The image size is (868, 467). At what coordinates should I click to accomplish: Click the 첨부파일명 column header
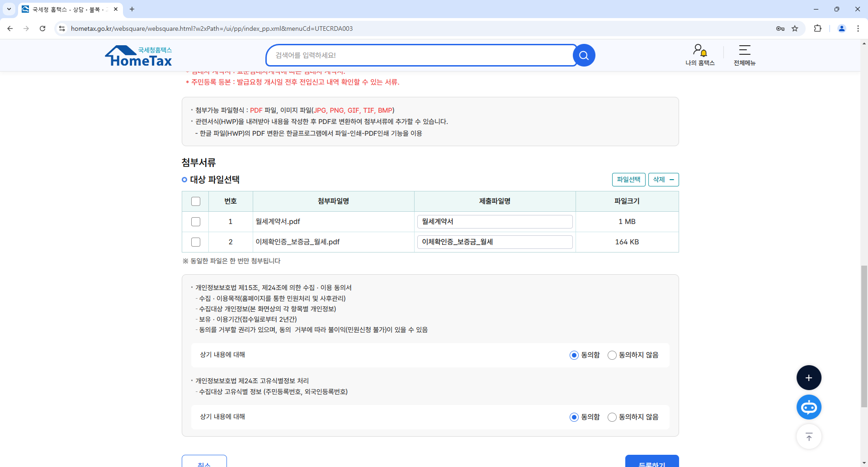pyautogui.click(x=334, y=201)
